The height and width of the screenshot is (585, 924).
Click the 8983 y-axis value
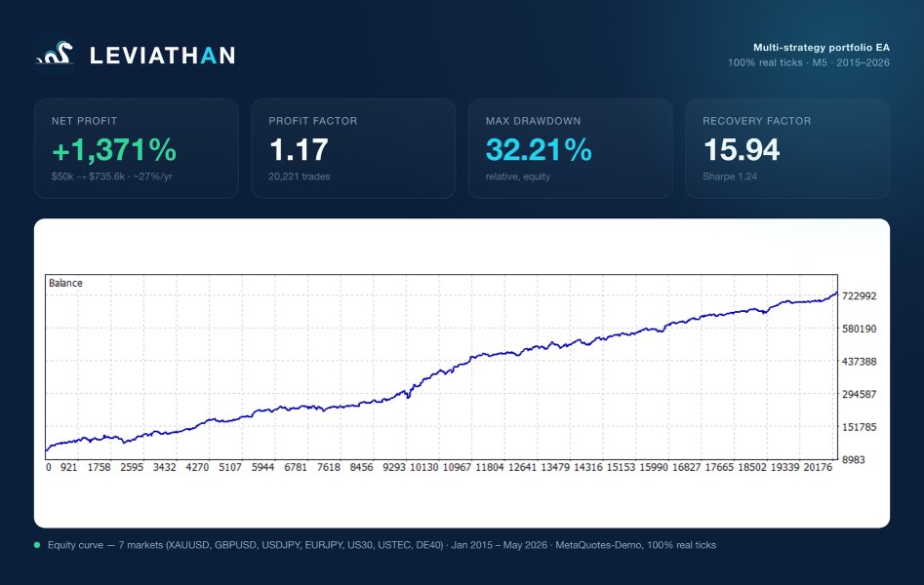pyautogui.click(x=854, y=459)
